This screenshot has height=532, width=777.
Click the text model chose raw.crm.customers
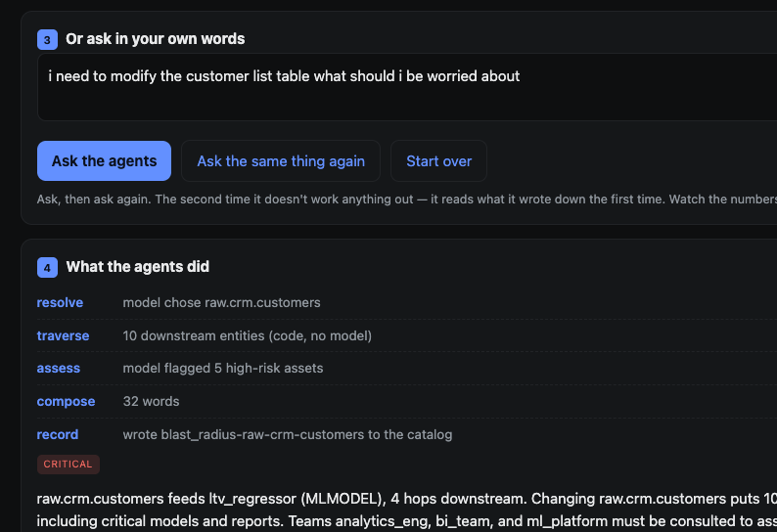221,302
